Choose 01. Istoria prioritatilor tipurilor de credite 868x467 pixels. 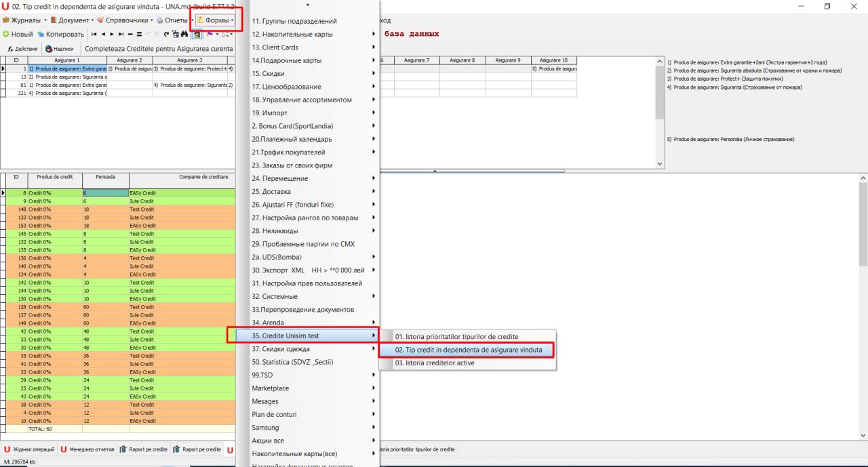(467, 337)
